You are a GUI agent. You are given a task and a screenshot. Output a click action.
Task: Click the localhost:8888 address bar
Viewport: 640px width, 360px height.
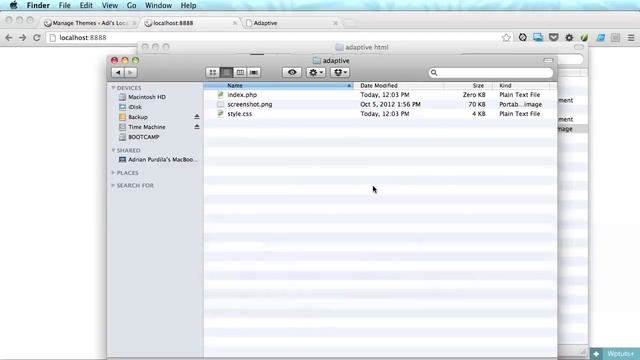coord(278,38)
